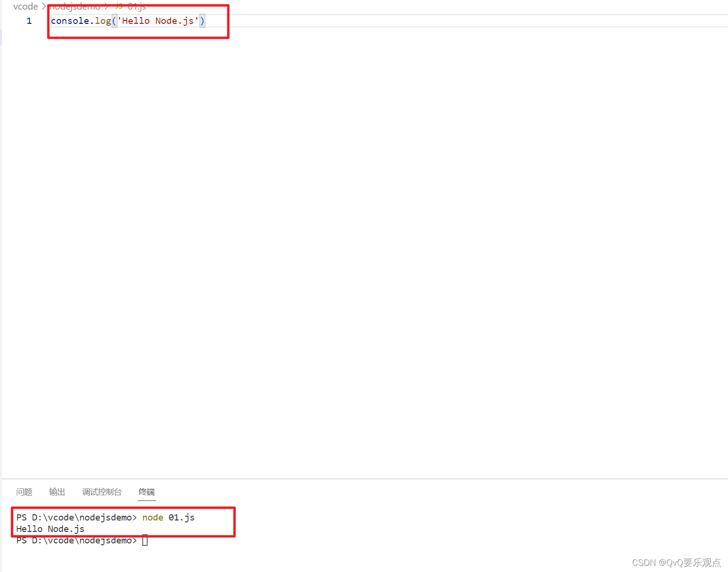The image size is (728, 572).
Task: Click the 'Hello Node.js' string literal
Action: 158,21
